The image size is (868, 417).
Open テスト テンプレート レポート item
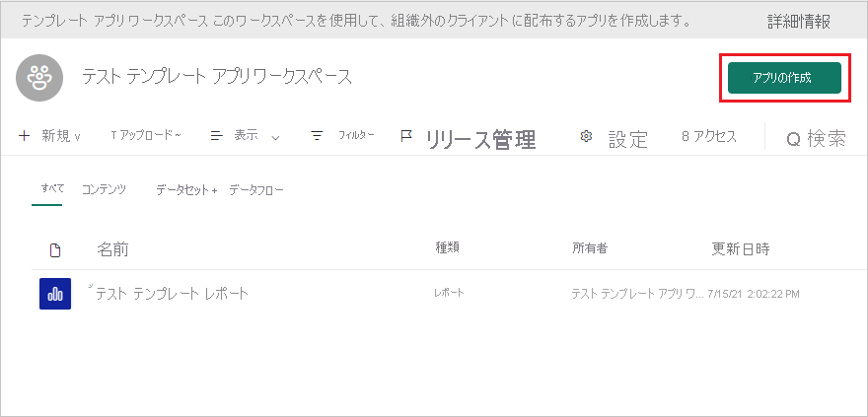[x=172, y=294]
